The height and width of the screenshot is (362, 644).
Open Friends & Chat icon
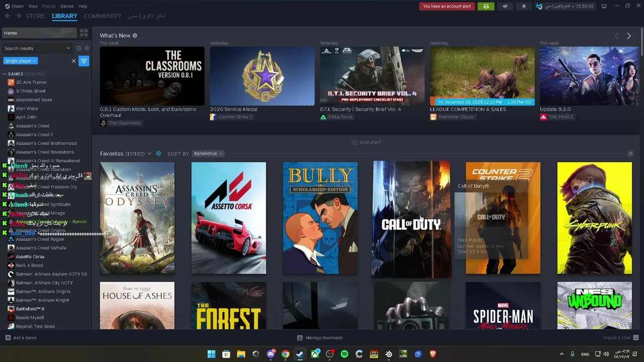pos(636,338)
